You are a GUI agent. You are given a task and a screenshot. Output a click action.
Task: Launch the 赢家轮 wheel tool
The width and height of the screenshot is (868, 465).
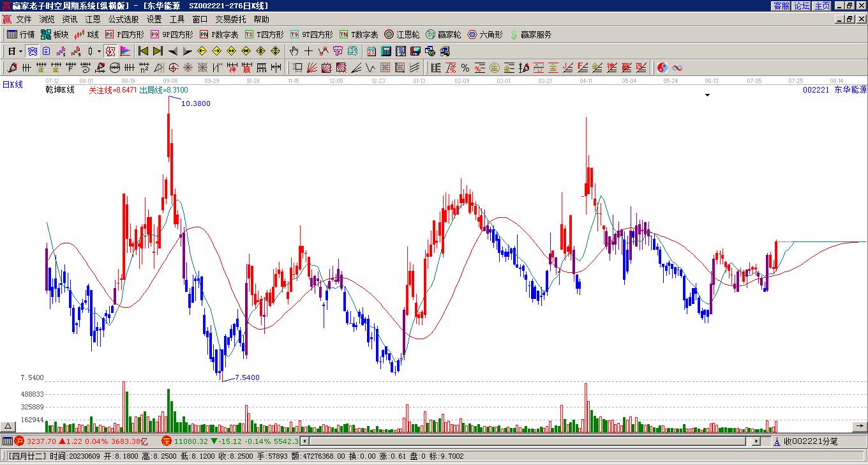coord(444,34)
